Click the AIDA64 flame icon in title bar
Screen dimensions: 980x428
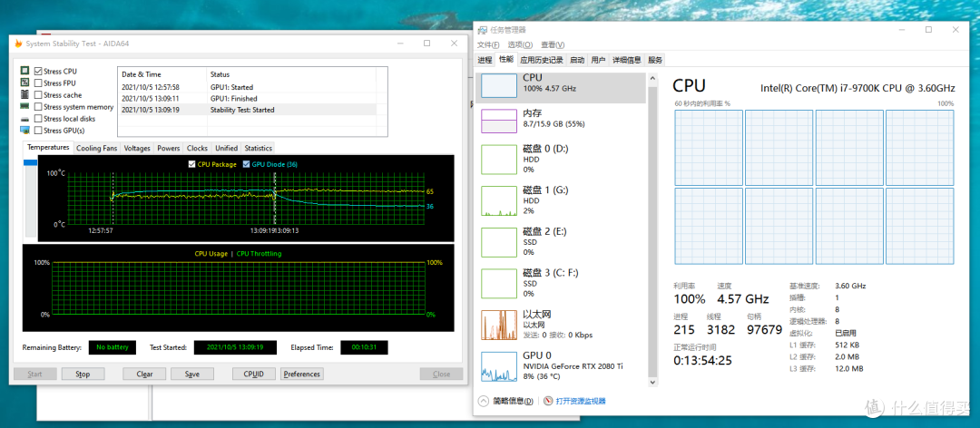click(x=19, y=44)
